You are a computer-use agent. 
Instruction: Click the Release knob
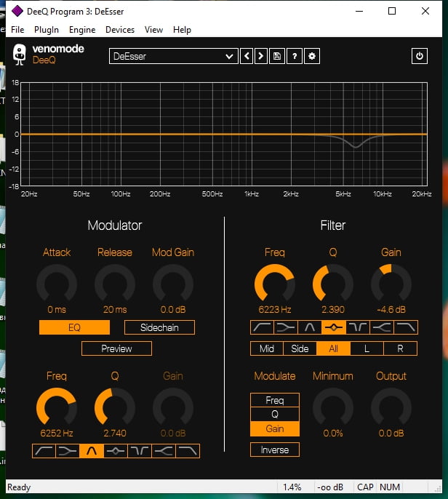[x=115, y=284]
